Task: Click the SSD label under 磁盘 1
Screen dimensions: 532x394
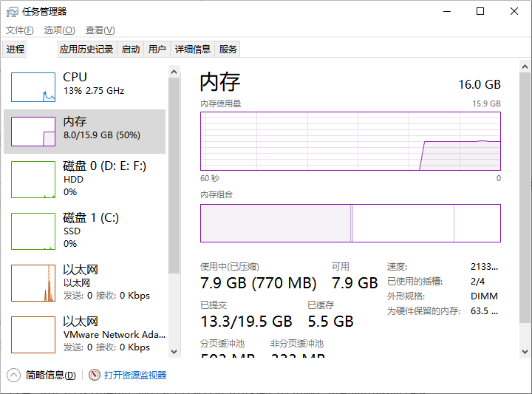Action: (x=72, y=231)
